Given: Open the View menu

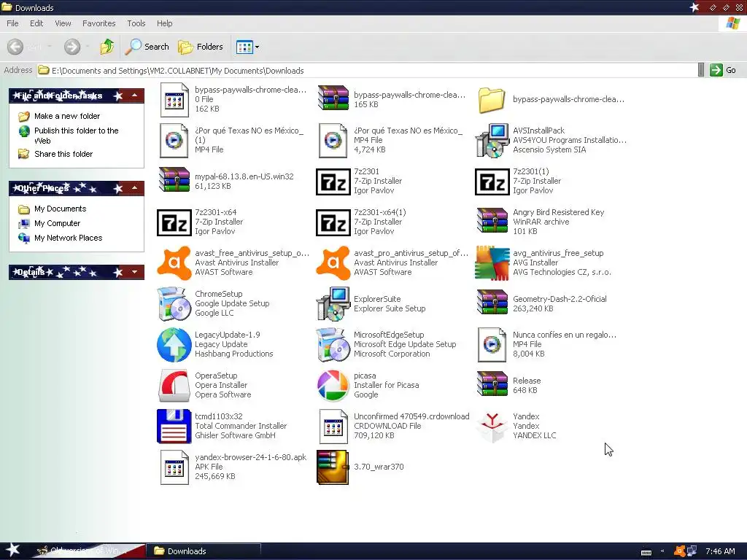Looking at the screenshot, I should tap(63, 23).
